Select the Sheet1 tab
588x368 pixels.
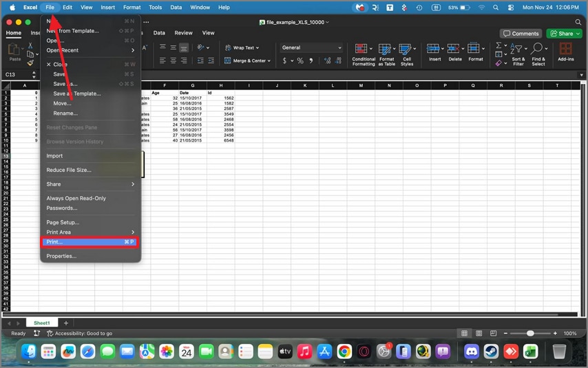(41, 323)
